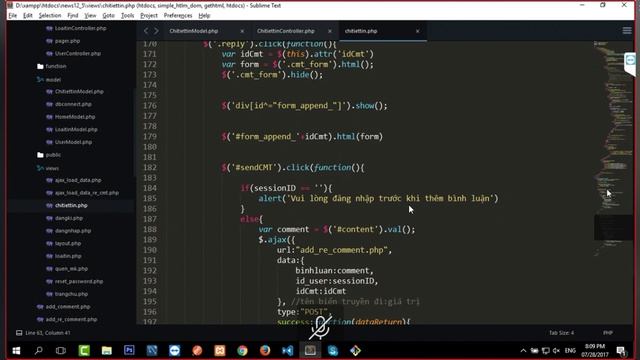Screen dimensions: 640x360
Task: Open the Windows Start button
Action: coord(16,351)
